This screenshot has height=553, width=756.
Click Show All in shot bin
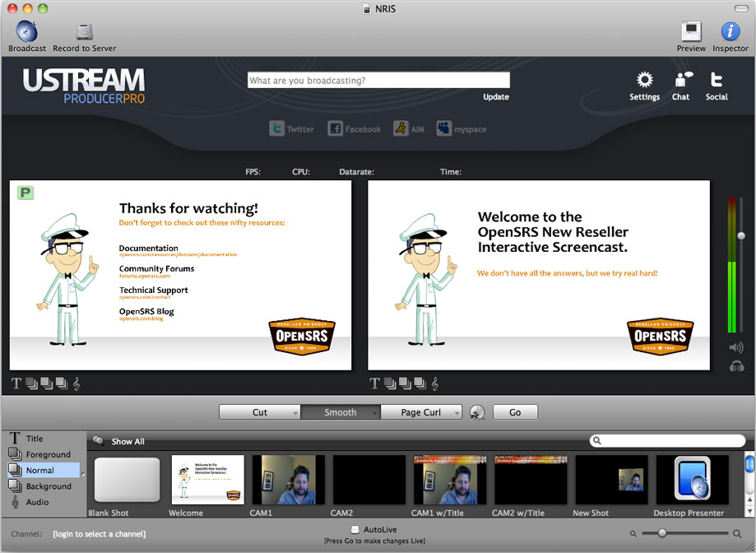pos(128,441)
